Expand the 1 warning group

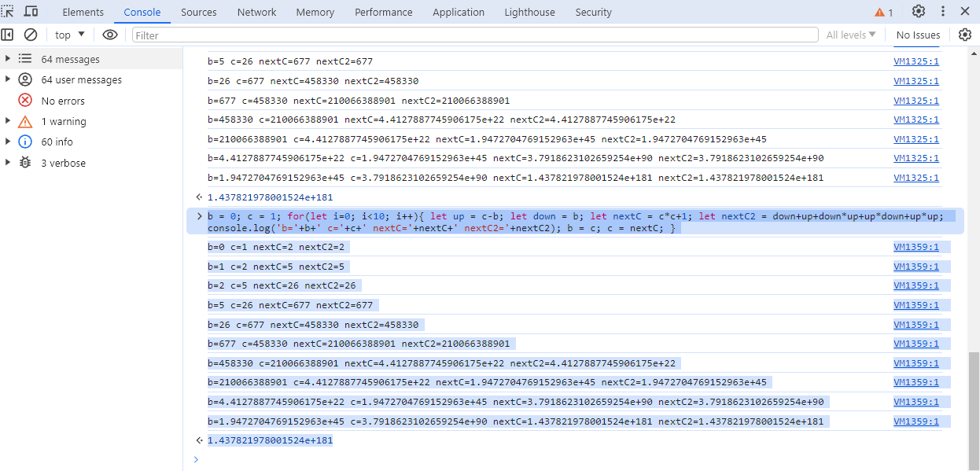click(x=9, y=121)
